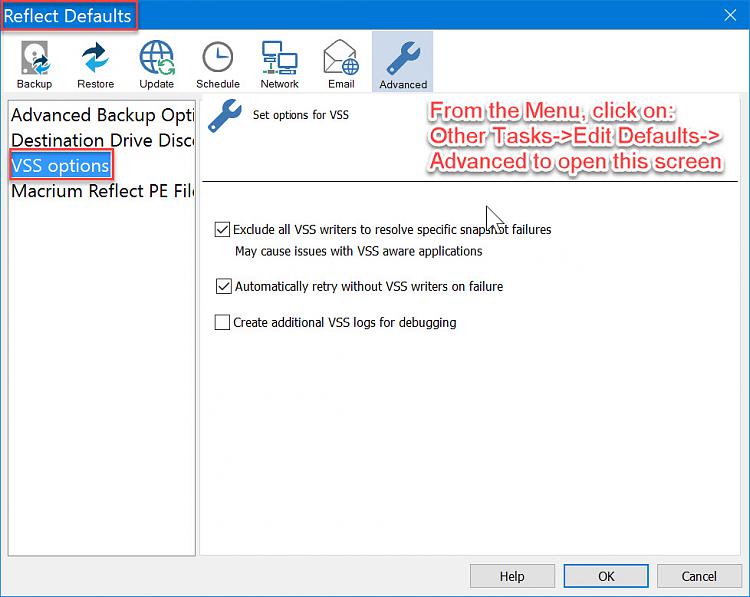Open the Network settings section
This screenshot has height=597, width=750.
point(279,65)
